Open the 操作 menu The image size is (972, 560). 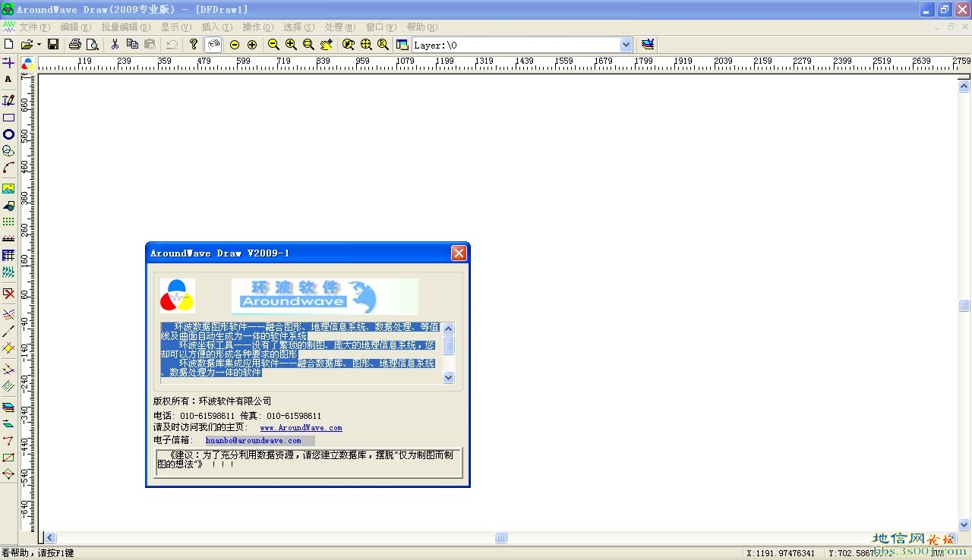pyautogui.click(x=257, y=27)
